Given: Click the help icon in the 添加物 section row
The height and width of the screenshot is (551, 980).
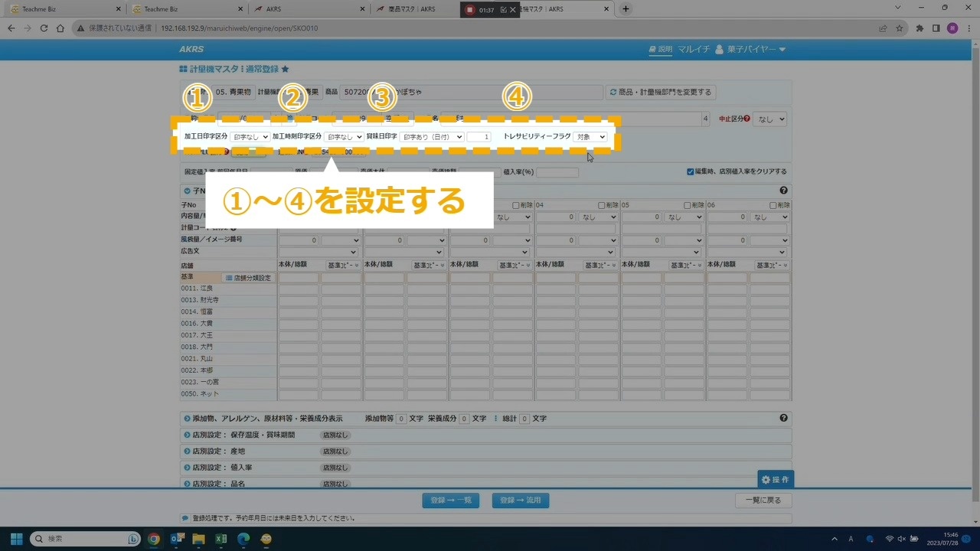Looking at the screenshot, I should coord(783,419).
